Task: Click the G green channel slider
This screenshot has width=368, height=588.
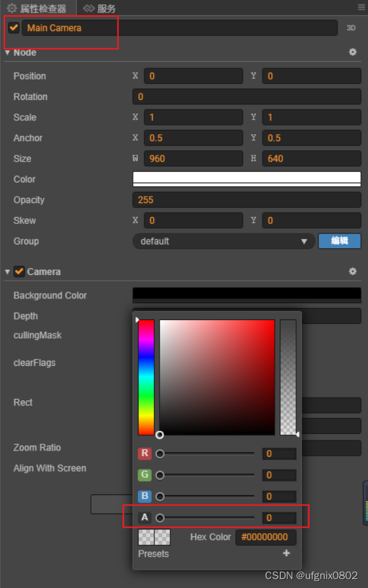Action: click(x=205, y=475)
